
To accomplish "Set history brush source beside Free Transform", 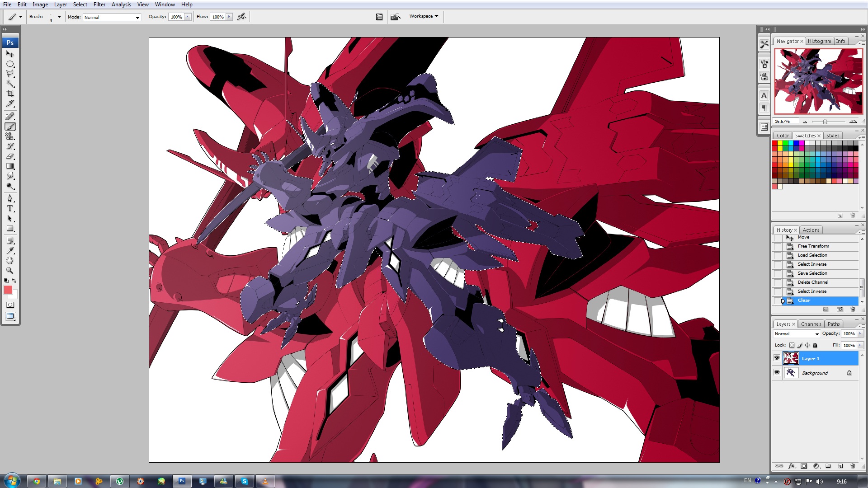I will tap(778, 246).
